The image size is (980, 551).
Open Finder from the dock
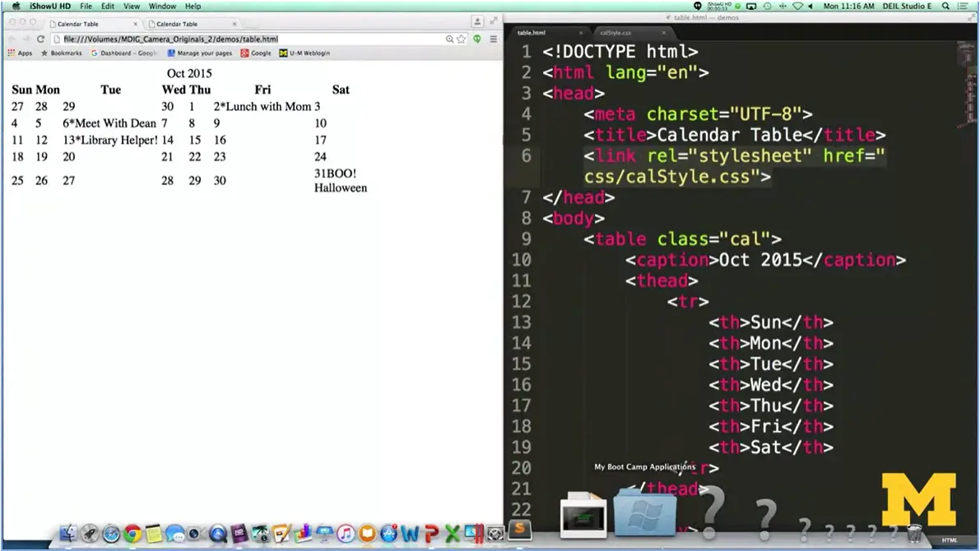(x=69, y=535)
